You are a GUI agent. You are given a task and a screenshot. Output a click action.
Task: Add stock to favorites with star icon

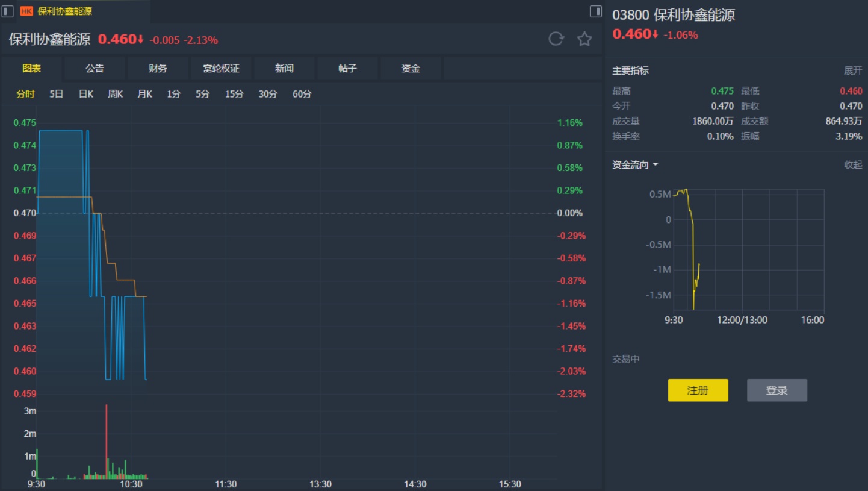point(584,39)
